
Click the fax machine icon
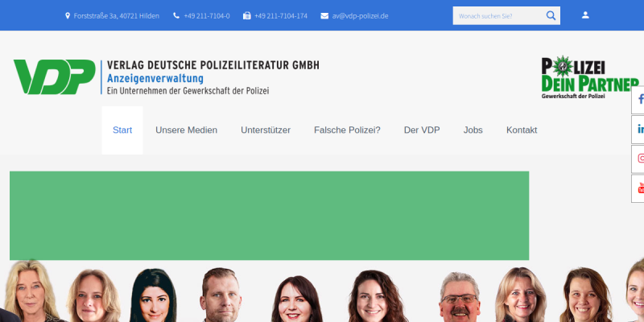(x=247, y=15)
